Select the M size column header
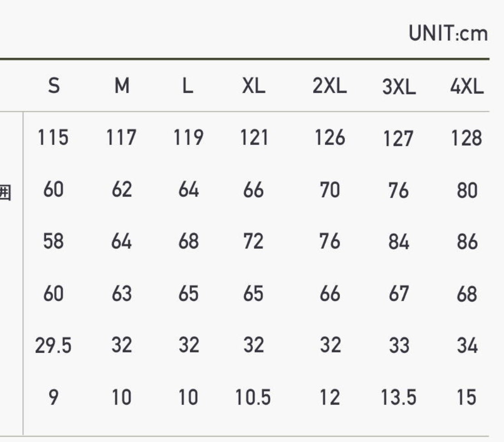 [x=122, y=85]
